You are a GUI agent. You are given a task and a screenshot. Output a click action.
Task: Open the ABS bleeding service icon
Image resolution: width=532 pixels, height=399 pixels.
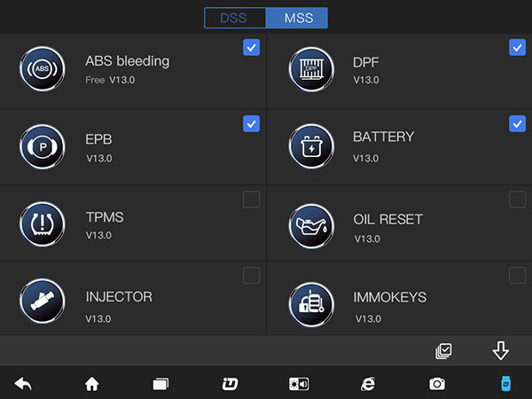(43, 69)
